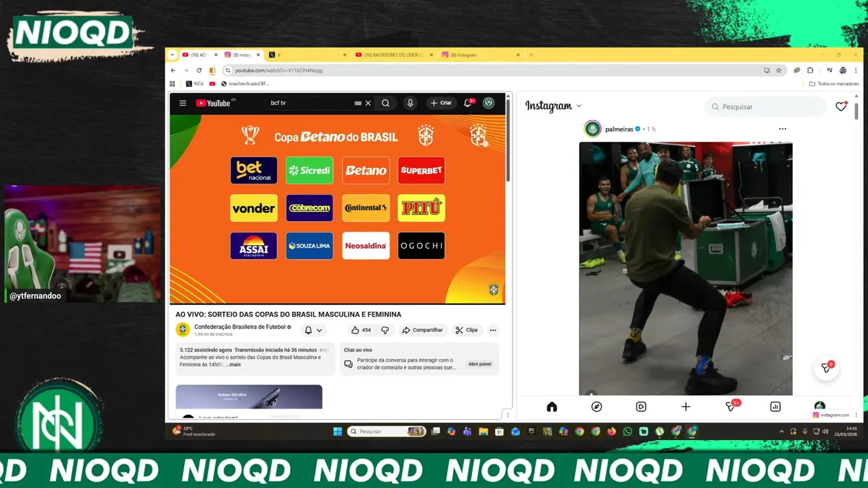Switch to the X tab

307,55
